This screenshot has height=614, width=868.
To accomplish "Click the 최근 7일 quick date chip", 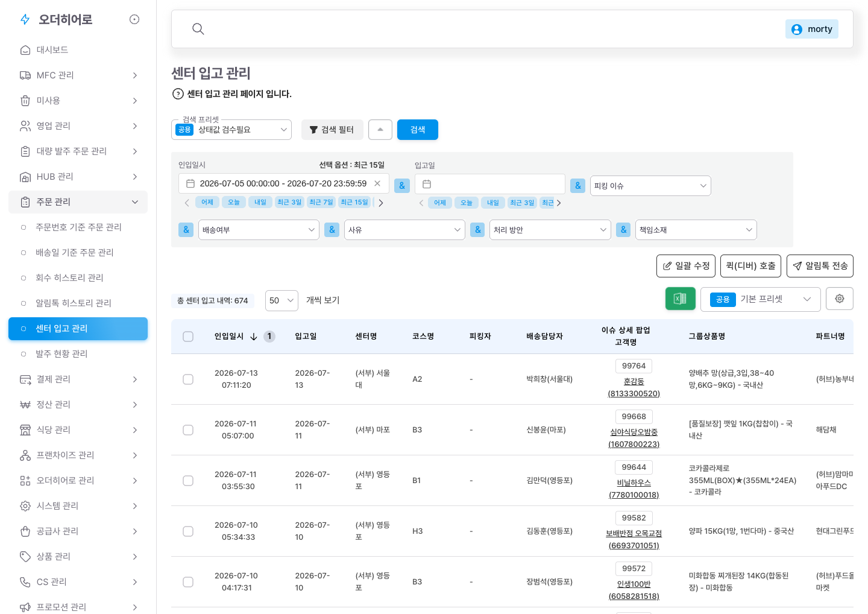I will 321,203.
